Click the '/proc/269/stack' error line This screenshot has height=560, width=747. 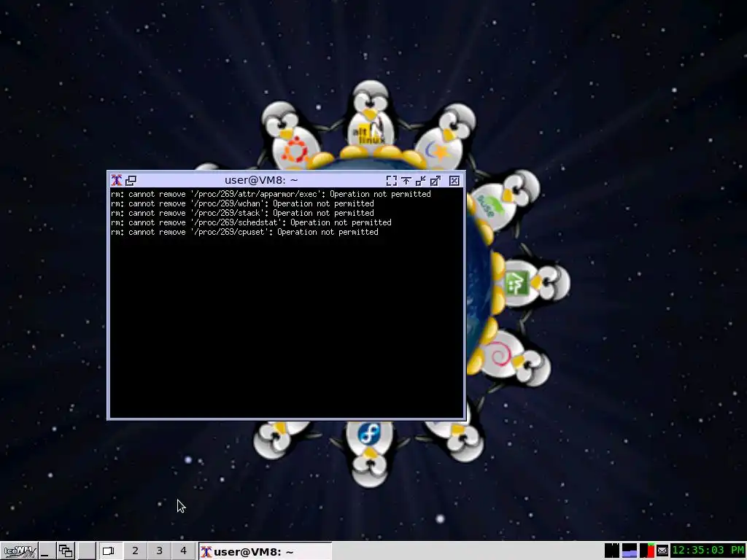[242, 213]
